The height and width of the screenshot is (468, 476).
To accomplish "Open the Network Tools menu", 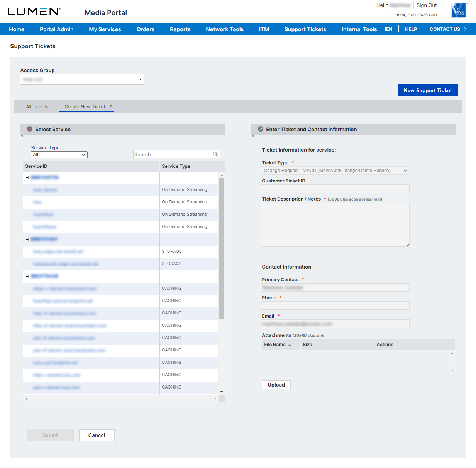I will tap(225, 29).
